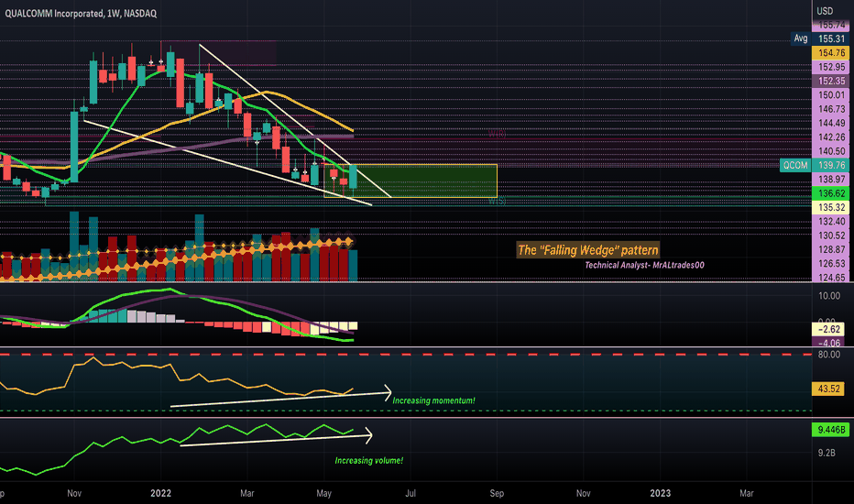
Task: Click the 126.53 price level label
Action: (x=830, y=263)
